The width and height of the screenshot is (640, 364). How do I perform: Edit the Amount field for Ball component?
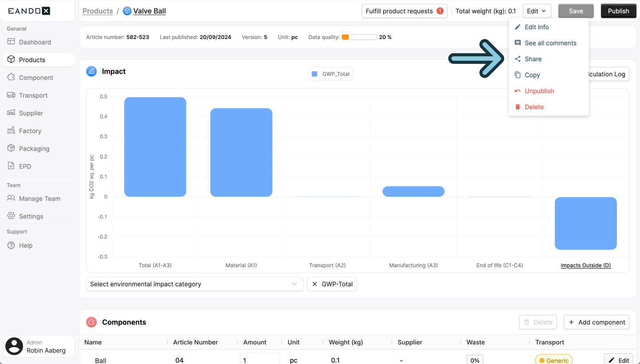(260, 360)
